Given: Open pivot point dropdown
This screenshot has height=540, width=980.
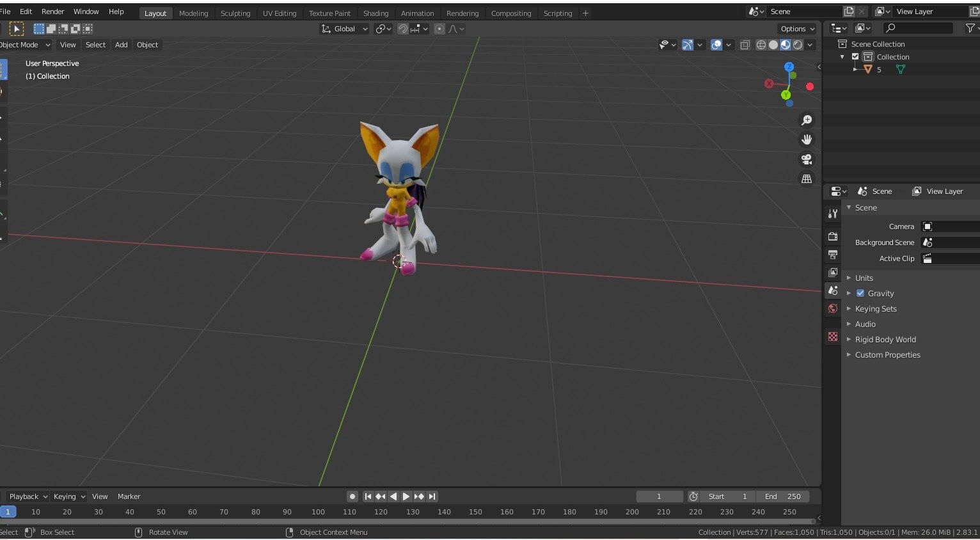Looking at the screenshot, I should click(x=383, y=29).
